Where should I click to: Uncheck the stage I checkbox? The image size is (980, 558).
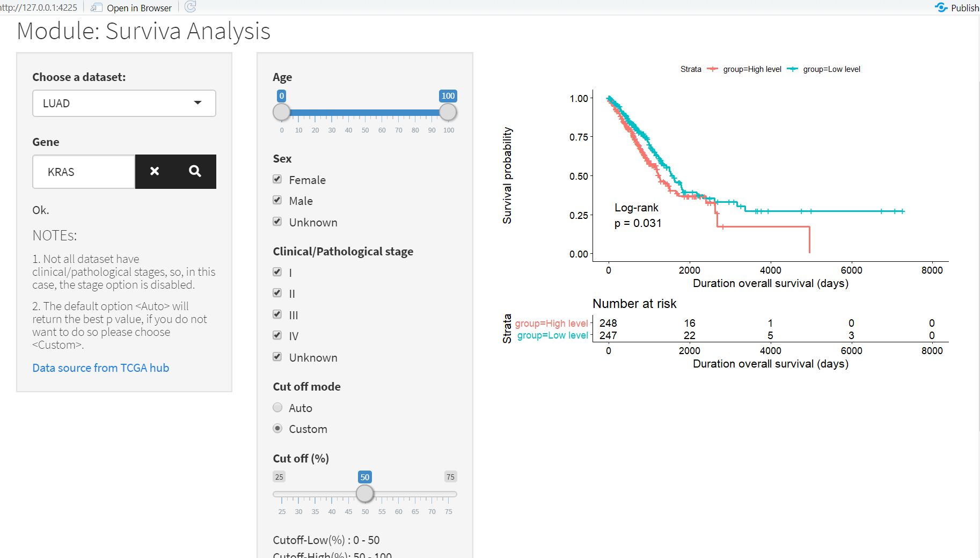(x=277, y=271)
